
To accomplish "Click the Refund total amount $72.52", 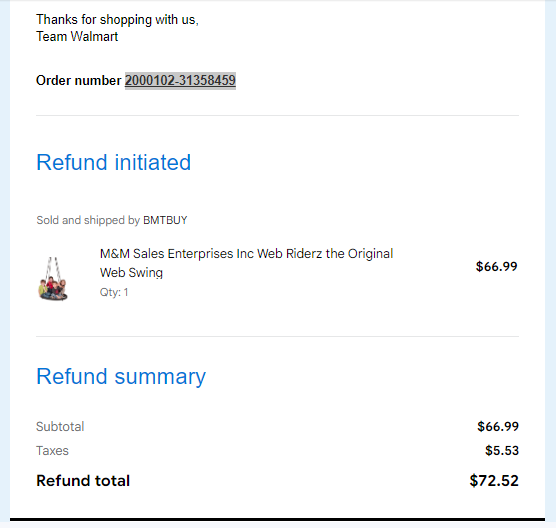I will click(494, 481).
